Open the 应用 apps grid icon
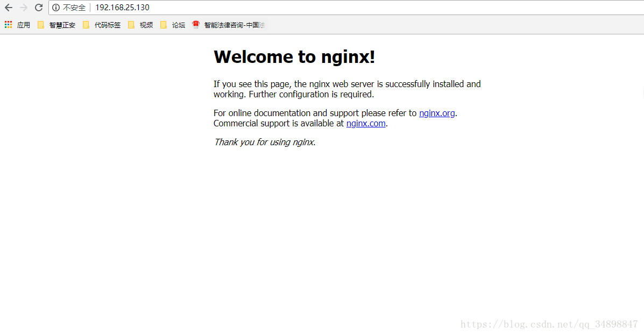This screenshot has height=335, width=644. pos(8,25)
